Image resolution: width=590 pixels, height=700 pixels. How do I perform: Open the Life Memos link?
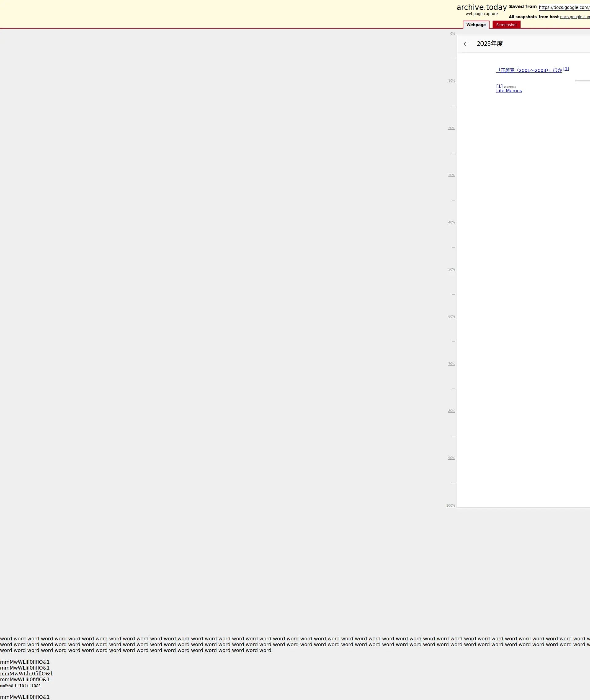pos(509,91)
